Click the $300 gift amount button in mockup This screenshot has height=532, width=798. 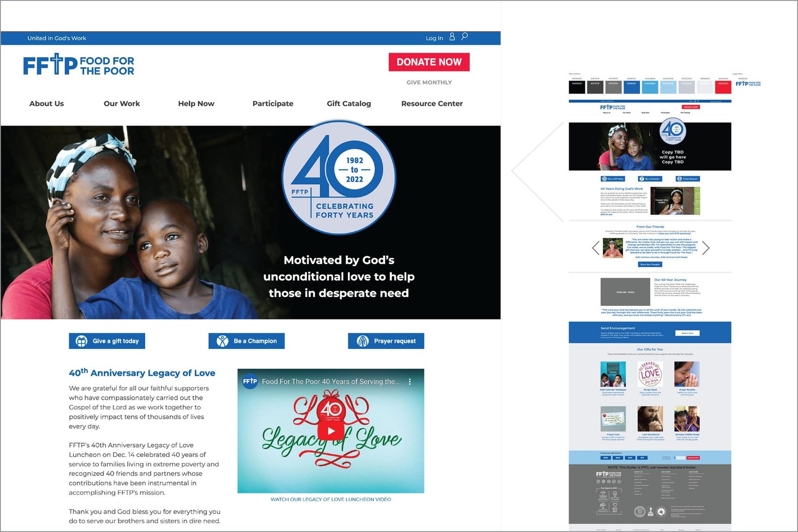[618, 458]
